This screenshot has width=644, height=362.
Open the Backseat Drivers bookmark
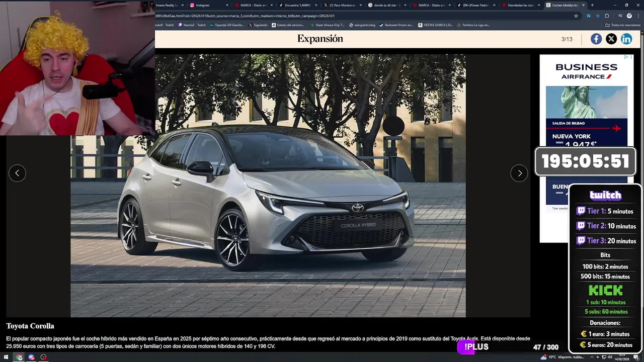point(396,25)
